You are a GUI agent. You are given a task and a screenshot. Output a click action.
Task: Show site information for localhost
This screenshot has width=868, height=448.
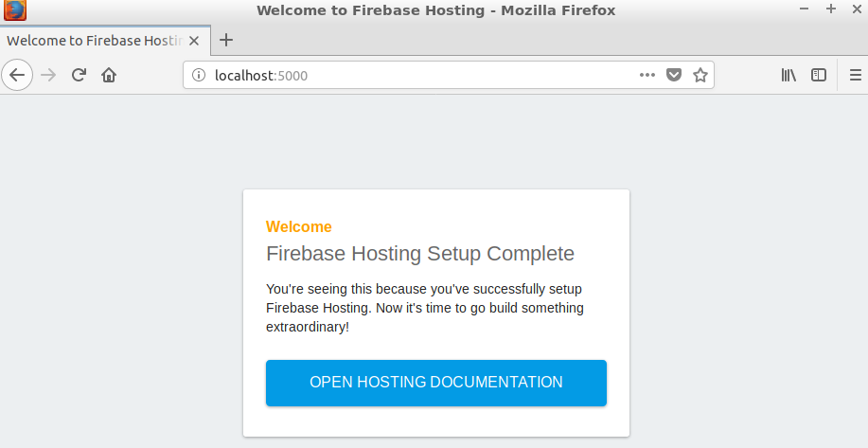coord(198,75)
